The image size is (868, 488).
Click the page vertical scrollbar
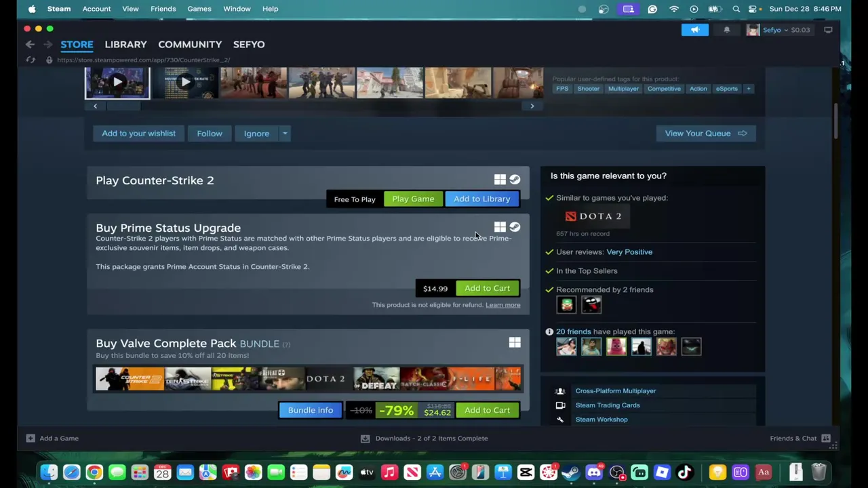[836, 122]
